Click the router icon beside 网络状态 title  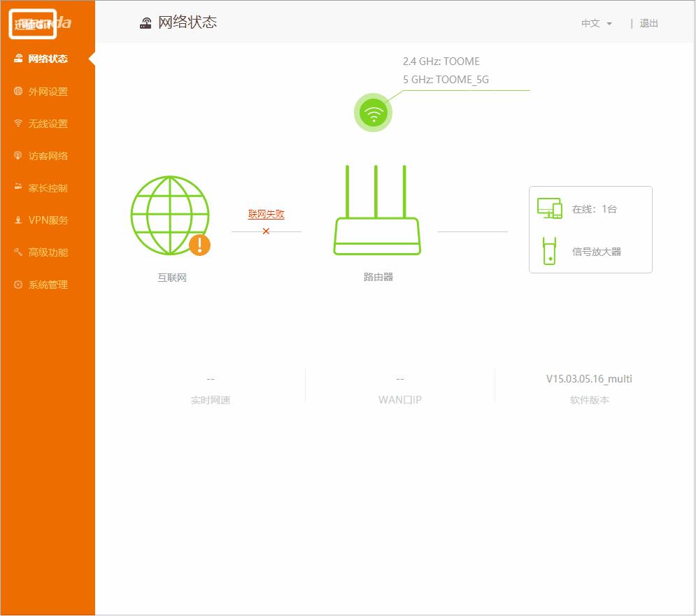pos(145,22)
